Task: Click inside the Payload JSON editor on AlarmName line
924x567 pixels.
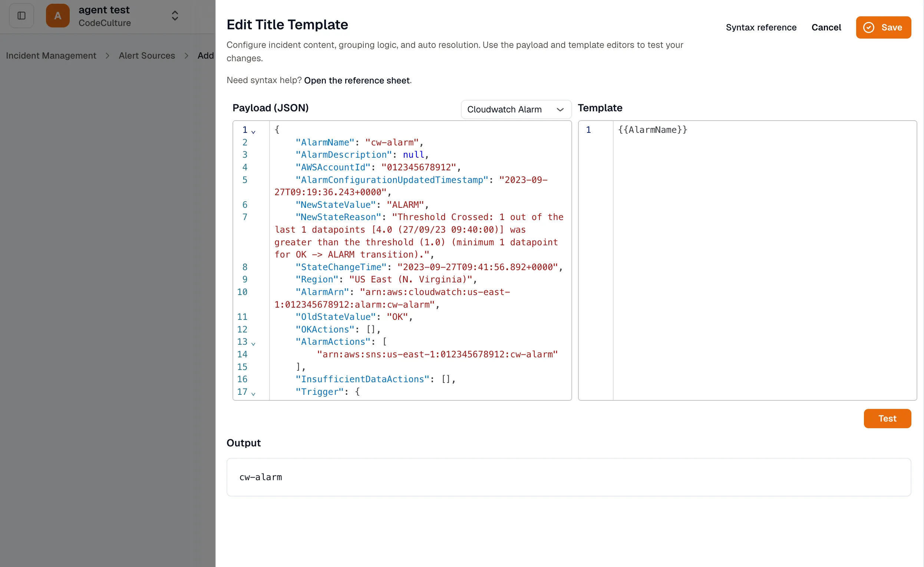Action: coord(420,142)
